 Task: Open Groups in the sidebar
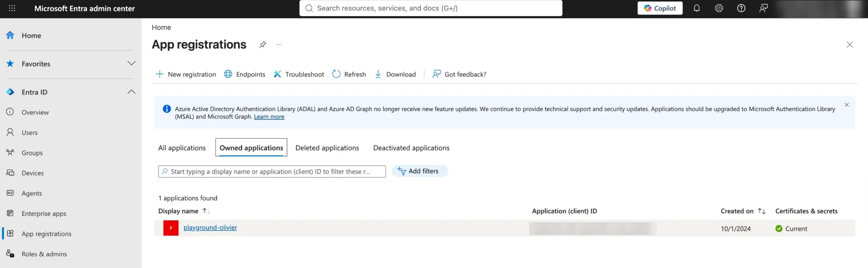coord(32,153)
